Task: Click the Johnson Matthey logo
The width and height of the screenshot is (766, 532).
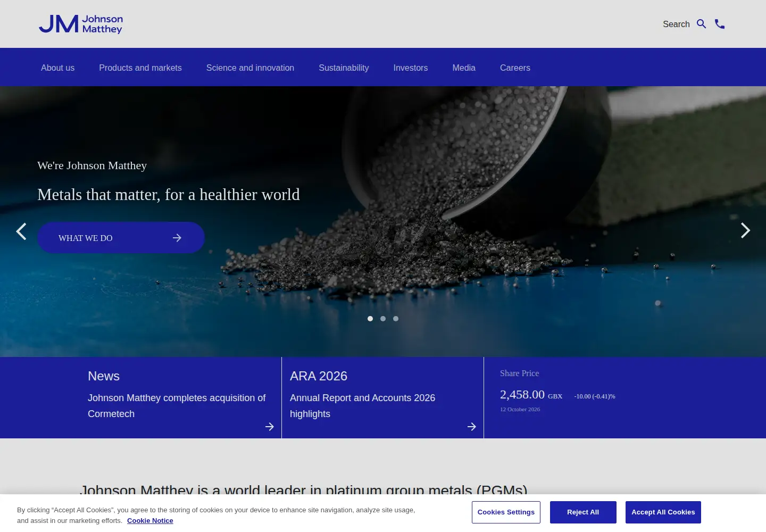Action: point(81,24)
